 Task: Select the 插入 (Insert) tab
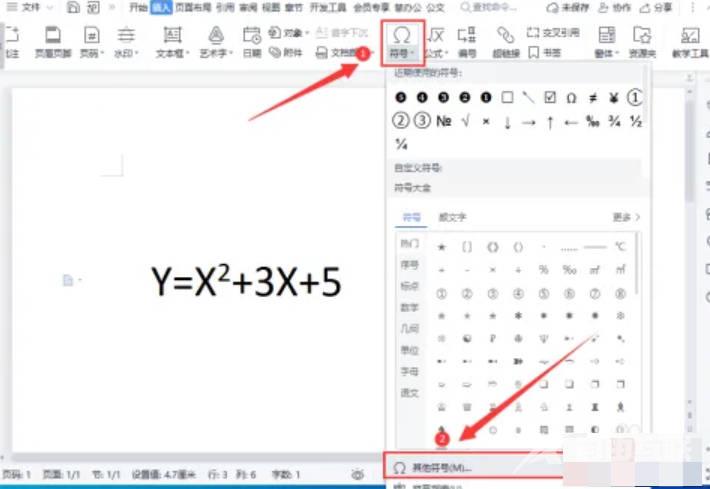161,7
